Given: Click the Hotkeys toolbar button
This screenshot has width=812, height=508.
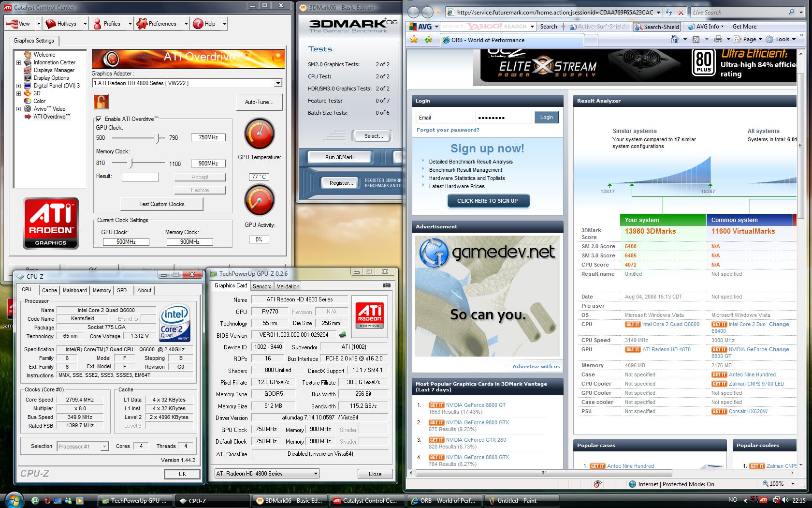Looking at the screenshot, I should 61,24.
